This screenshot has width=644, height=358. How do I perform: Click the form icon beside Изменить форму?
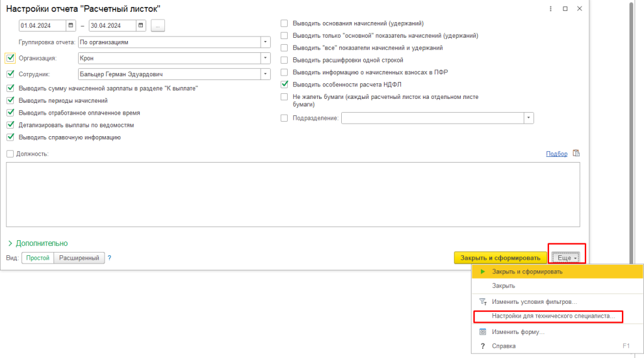[483, 332]
